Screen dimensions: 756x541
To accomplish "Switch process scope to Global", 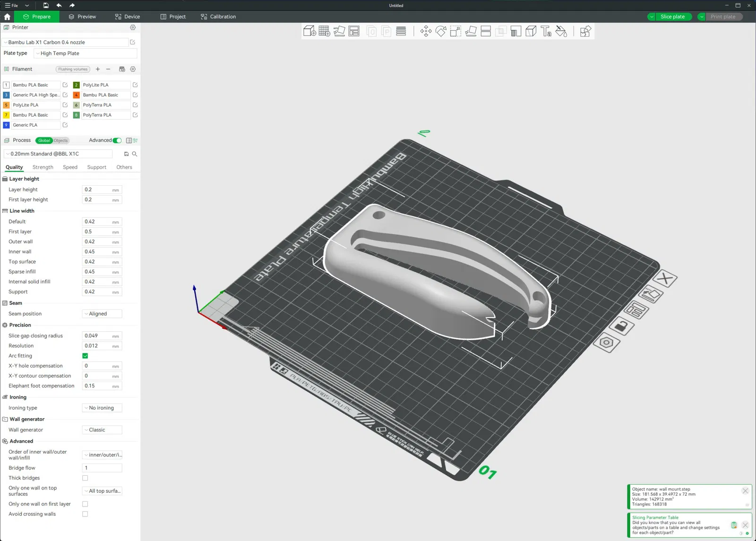I will coord(44,140).
